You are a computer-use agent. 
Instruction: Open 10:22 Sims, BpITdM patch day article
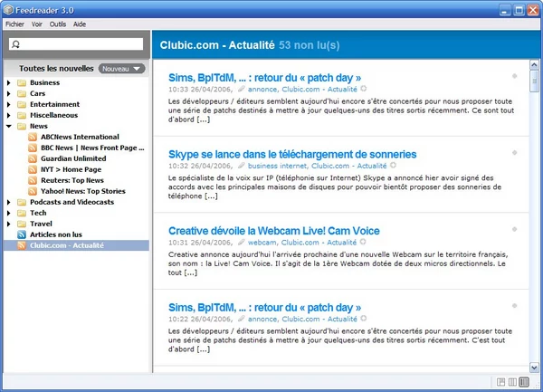264,308
